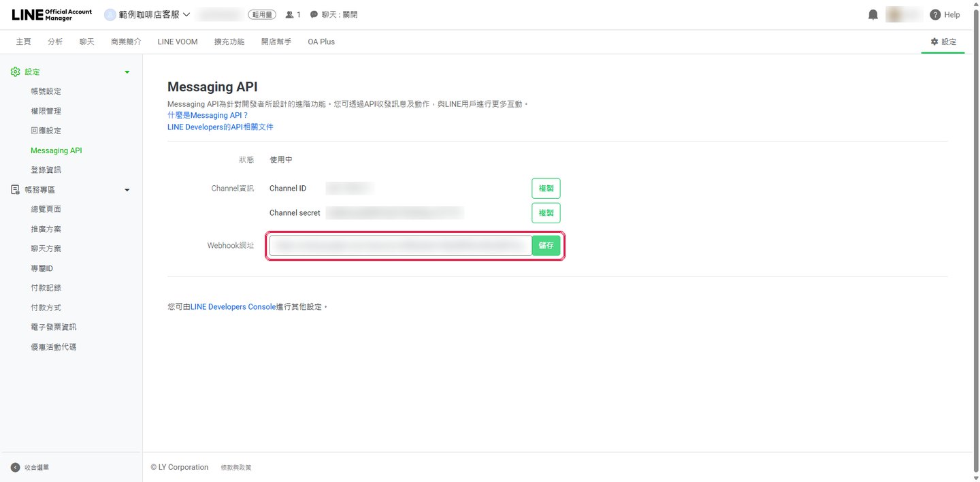Image resolution: width=980 pixels, height=482 pixels.
Task: Open 推廣方案 in the sidebar
Action: point(46,229)
